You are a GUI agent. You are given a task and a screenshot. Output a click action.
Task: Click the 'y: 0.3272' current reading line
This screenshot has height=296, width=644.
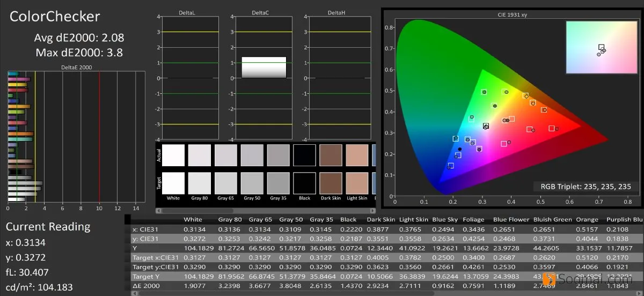(x=26, y=257)
